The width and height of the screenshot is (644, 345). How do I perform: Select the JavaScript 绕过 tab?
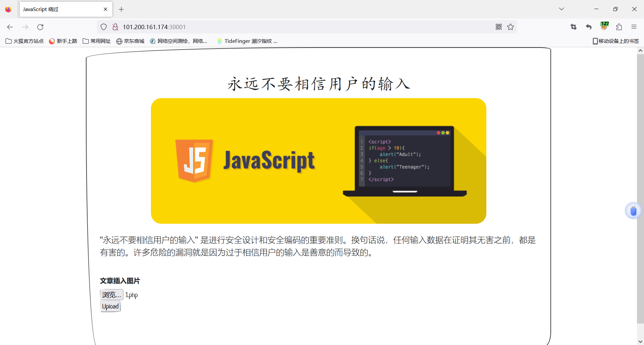click(66, 9)
